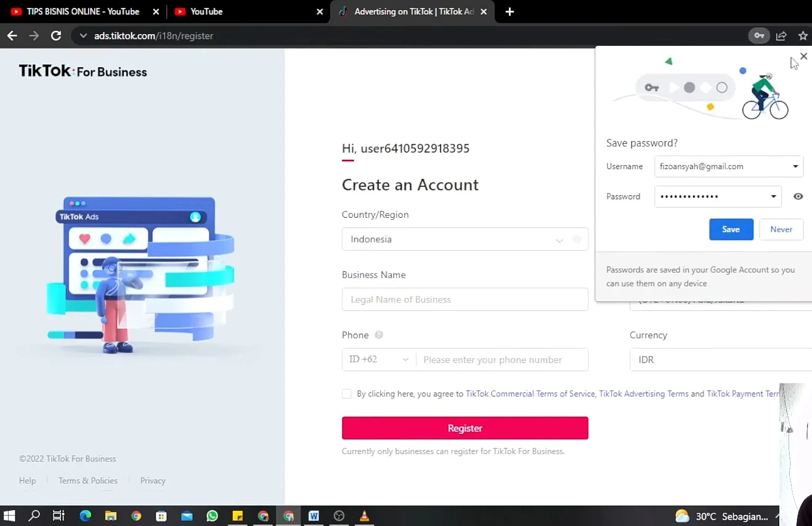Bookmark this page with the star icon
This screenshot has width=812, height=526.
pyautogui.click(x=803, y=36)
